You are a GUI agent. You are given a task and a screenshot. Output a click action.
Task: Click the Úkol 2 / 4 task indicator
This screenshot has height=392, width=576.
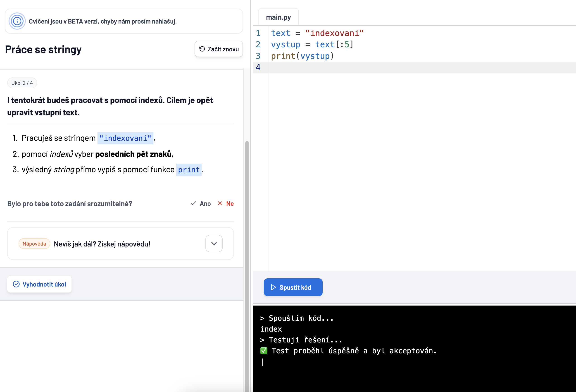coord(22,83)
